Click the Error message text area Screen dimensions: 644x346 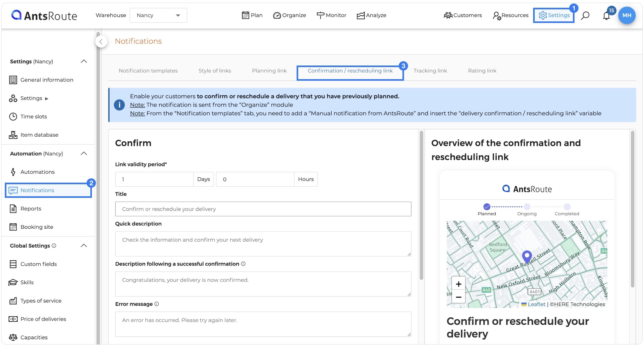263,324
